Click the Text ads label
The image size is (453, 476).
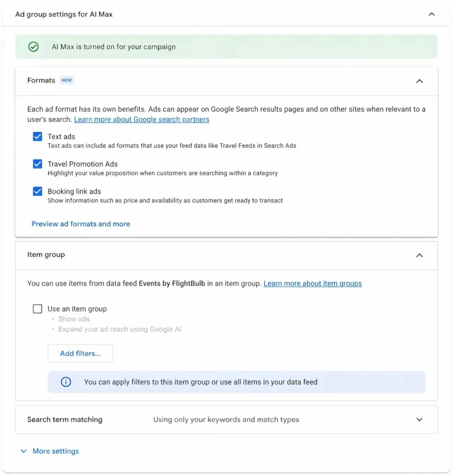coord(61,137)
